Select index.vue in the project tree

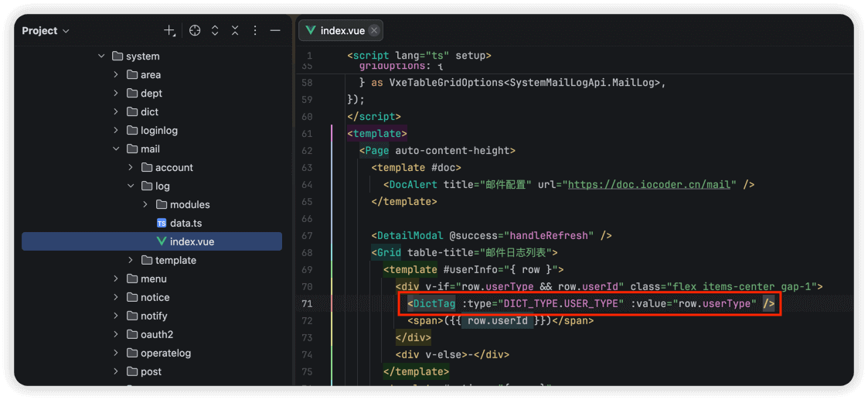192,241
